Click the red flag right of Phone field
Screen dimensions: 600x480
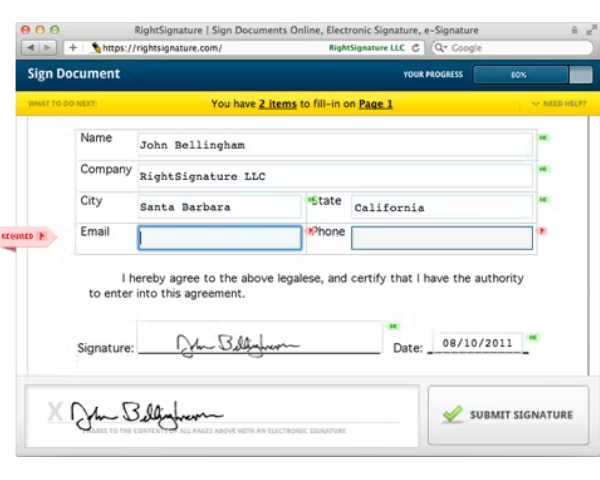pyautogui.click(x=542, y=230)
